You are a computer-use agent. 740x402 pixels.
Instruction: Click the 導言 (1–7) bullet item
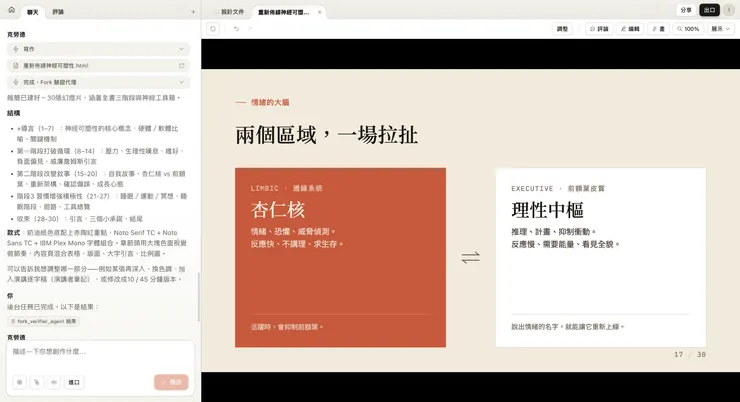tap(97, 134)
